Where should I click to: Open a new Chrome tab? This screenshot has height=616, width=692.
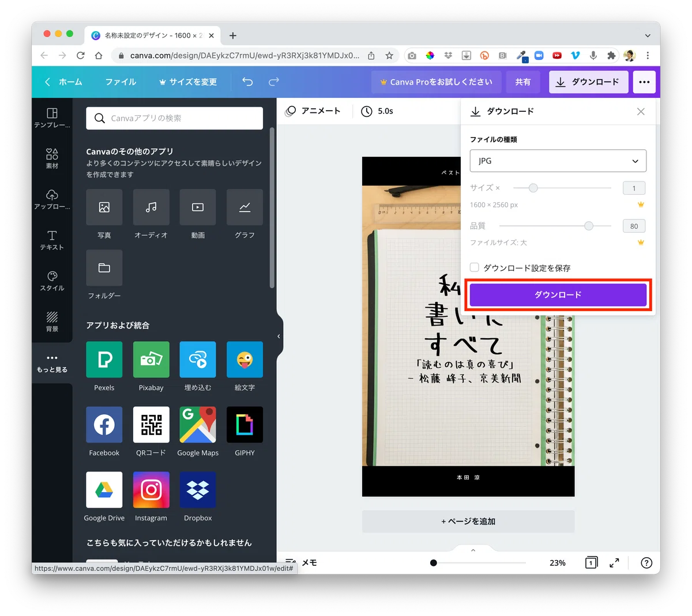coord(233,36)
